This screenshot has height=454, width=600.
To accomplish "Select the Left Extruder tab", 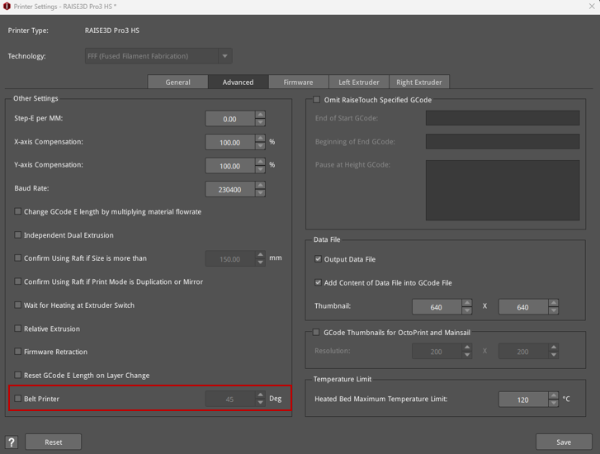I will click(357, 82).
